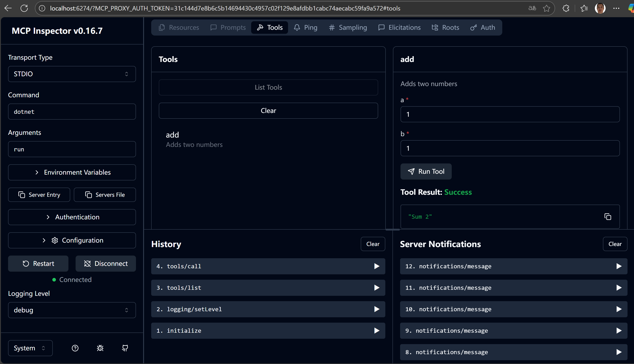Screen dimensions: 634x364
Task: Click browser favorite star icon
Action: click(x=547, y=8)
